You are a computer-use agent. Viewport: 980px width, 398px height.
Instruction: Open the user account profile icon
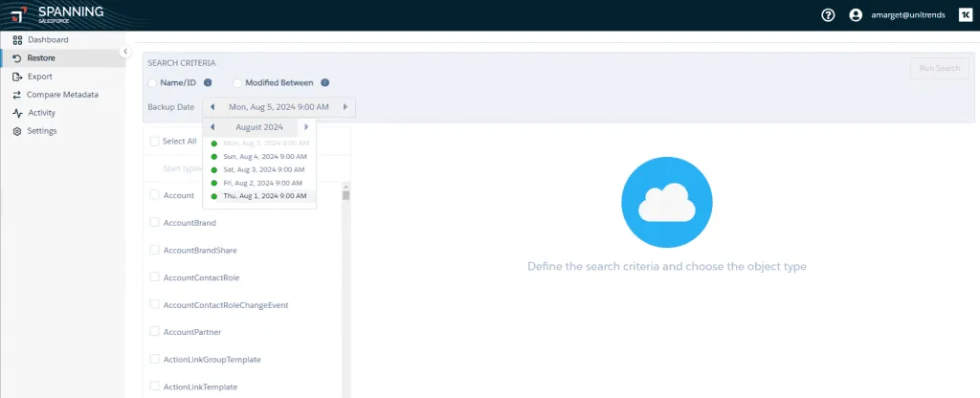coord(856,15)
